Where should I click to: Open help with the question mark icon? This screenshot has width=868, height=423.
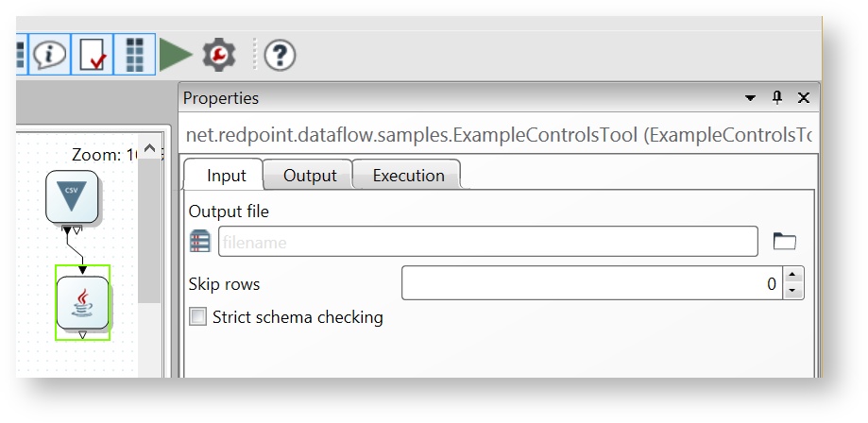click(x=280, y=56)
